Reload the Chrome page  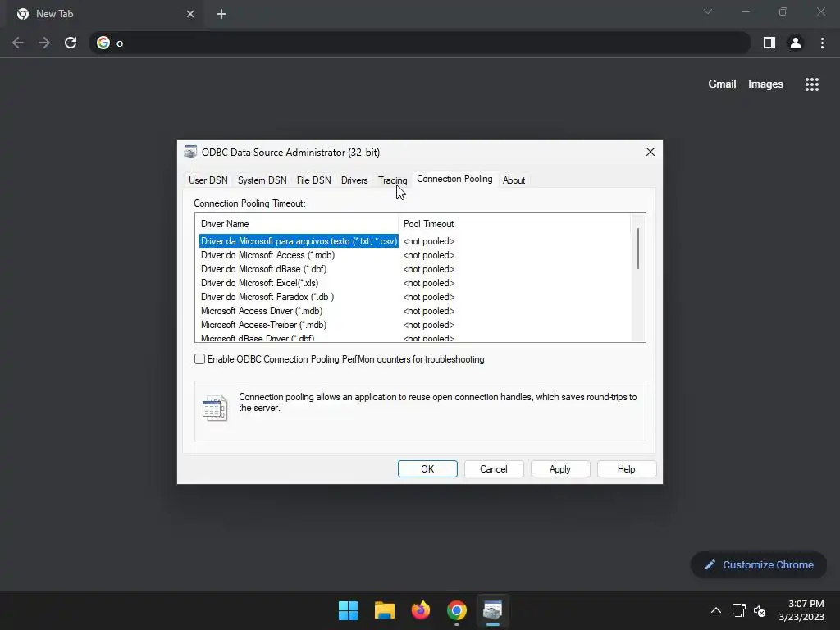click(71, 43)
